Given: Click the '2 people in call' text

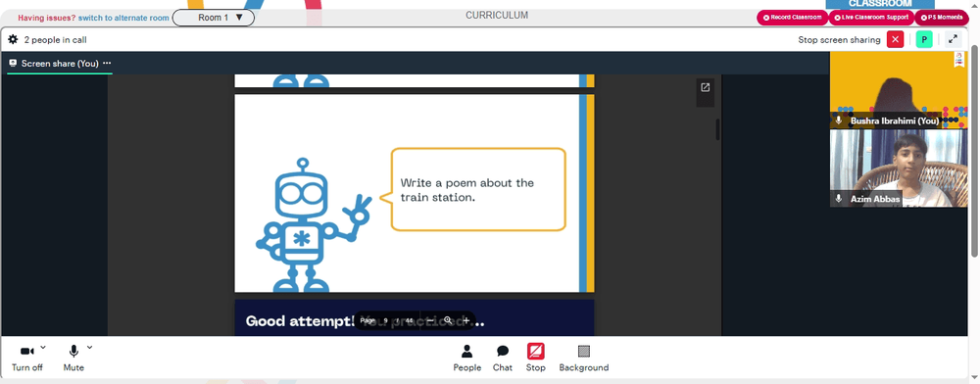Looking at the screenshot, I should point(56,40).
